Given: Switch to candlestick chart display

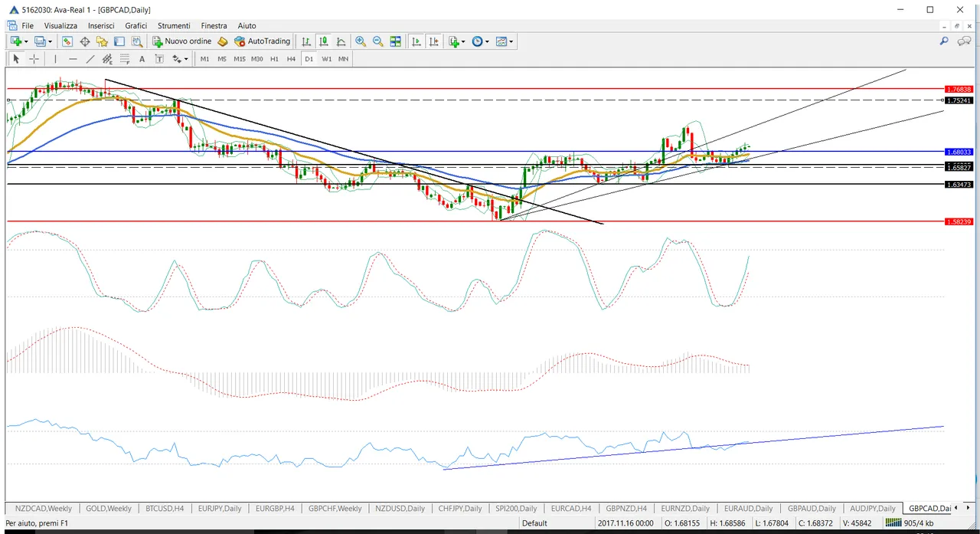Looking at the screenshot, I should 324,41.
